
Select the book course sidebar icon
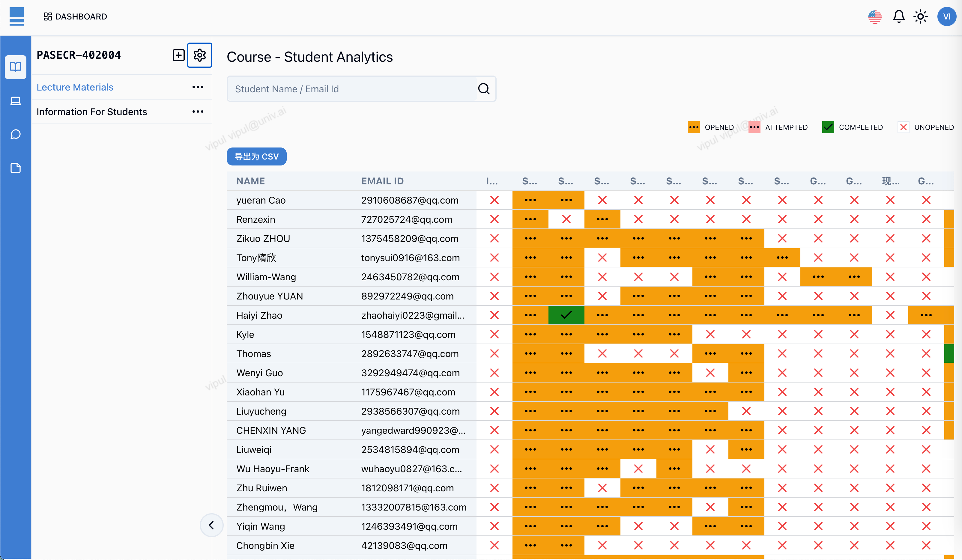click(x=16, y=67)
